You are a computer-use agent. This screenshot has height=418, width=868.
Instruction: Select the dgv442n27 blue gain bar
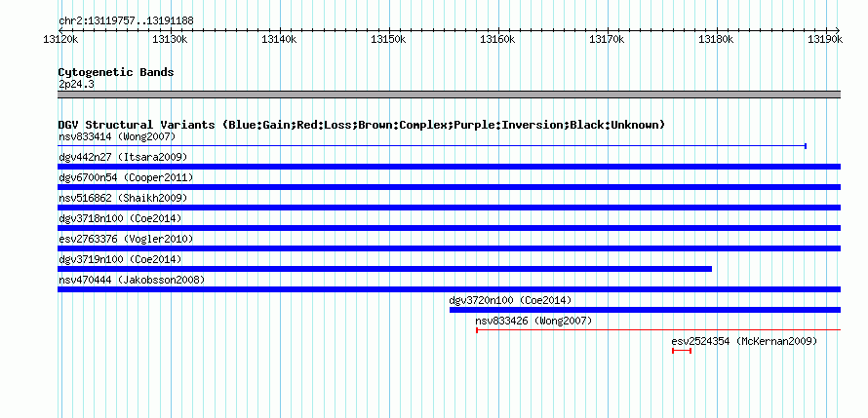click(x=449, y=167)
